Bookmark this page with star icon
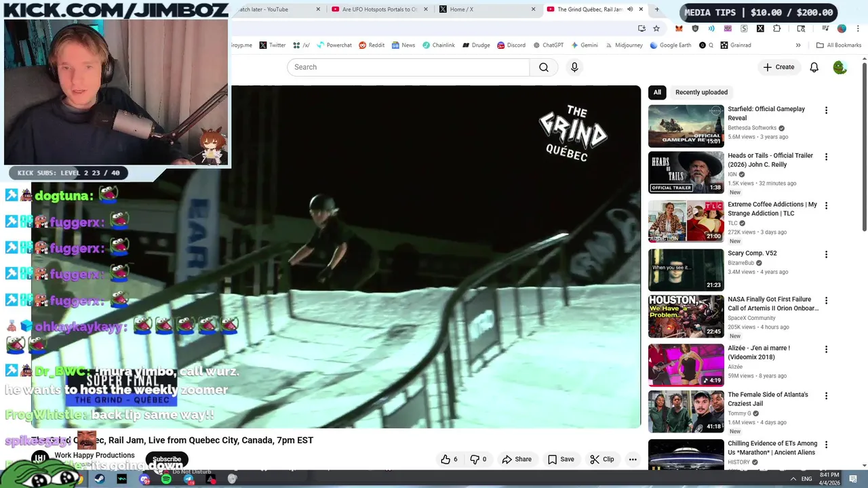Viewport: 868px width, 488px height. (656, 28)
